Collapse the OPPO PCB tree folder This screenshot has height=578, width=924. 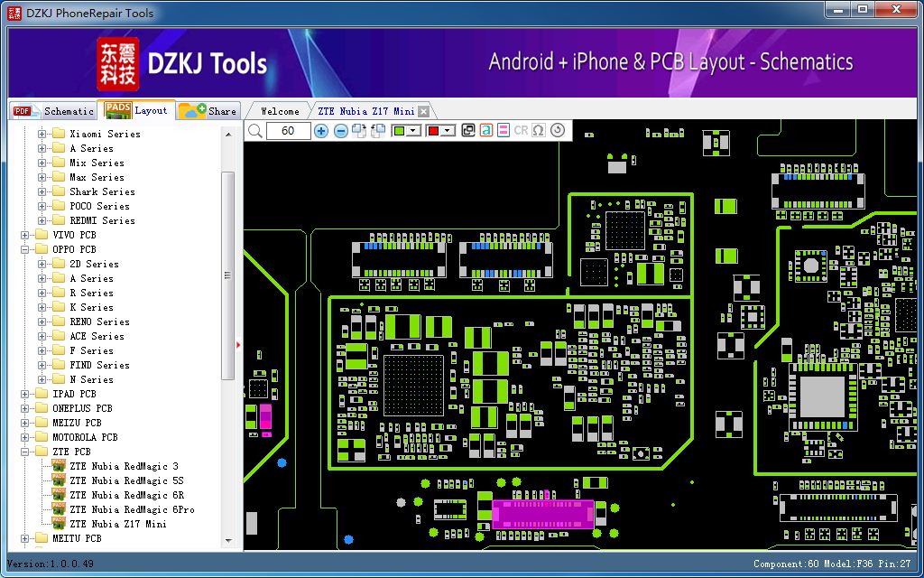pyautogui.click(x=24, y=249)
